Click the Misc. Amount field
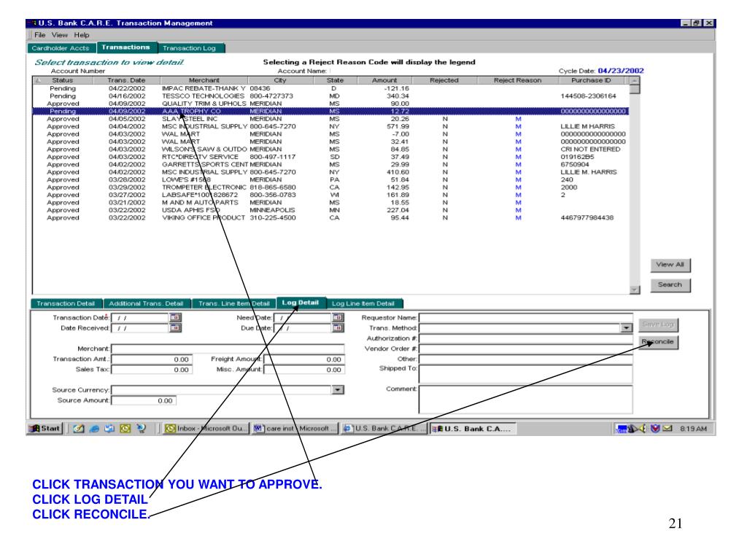The width and height of the screenshot is (747, 560). (304, 370)
